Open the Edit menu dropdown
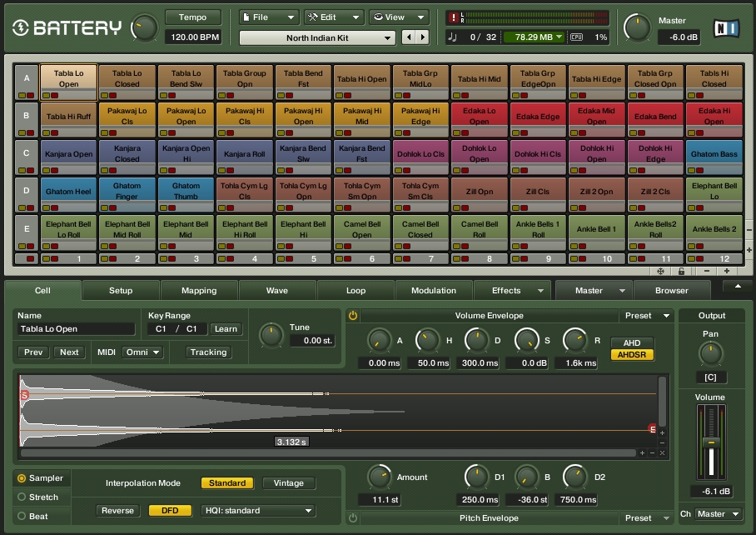756x535 pixels. [x=334, y=17]
